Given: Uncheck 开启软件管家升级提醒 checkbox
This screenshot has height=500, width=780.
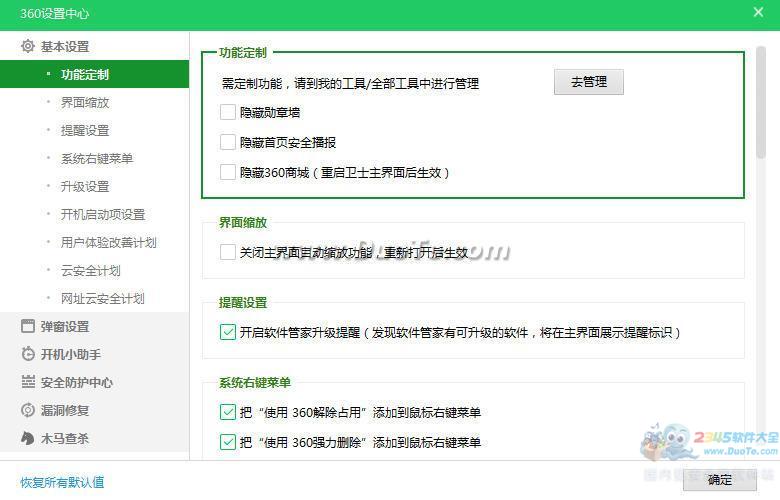Looking at the screenshot, I should [228, 332].
